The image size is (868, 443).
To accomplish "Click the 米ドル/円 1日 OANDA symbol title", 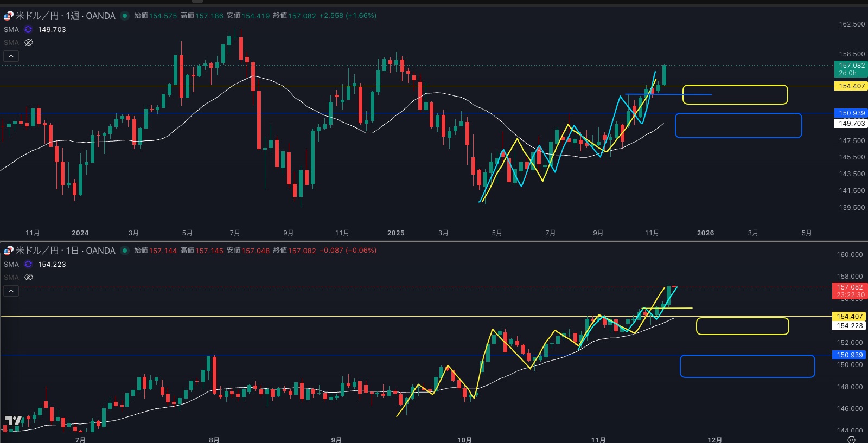I will click(65, 251).
